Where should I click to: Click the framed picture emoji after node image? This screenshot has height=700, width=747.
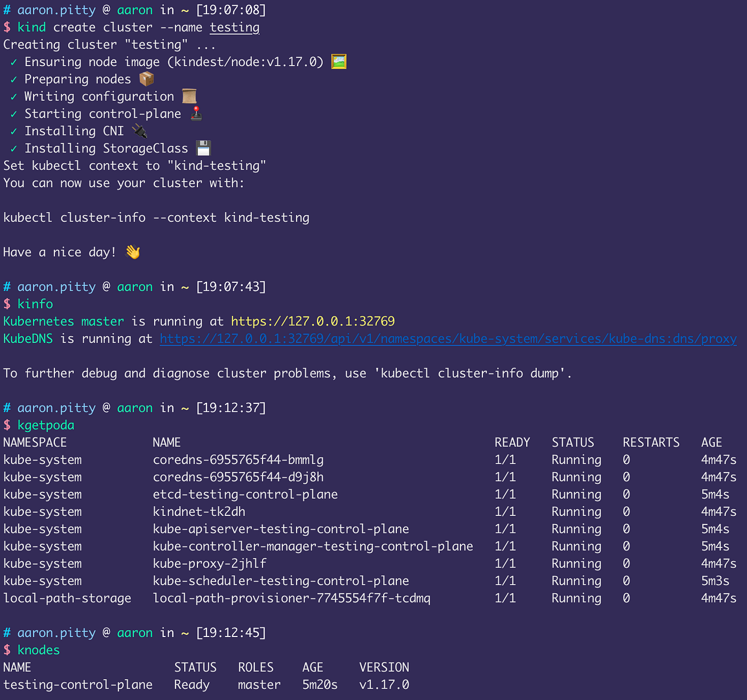[339, 62]
